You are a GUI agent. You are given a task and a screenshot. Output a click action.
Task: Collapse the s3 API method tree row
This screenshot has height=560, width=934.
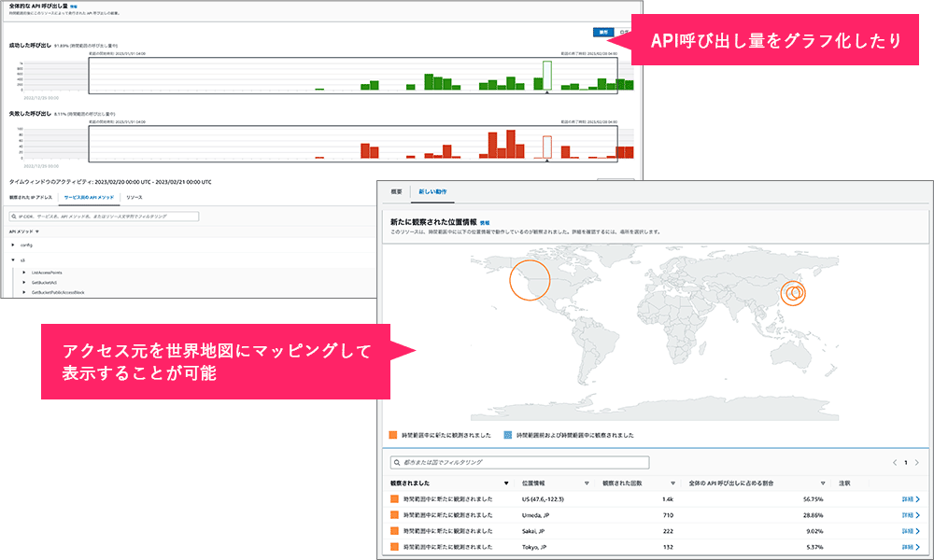(13, 259)
